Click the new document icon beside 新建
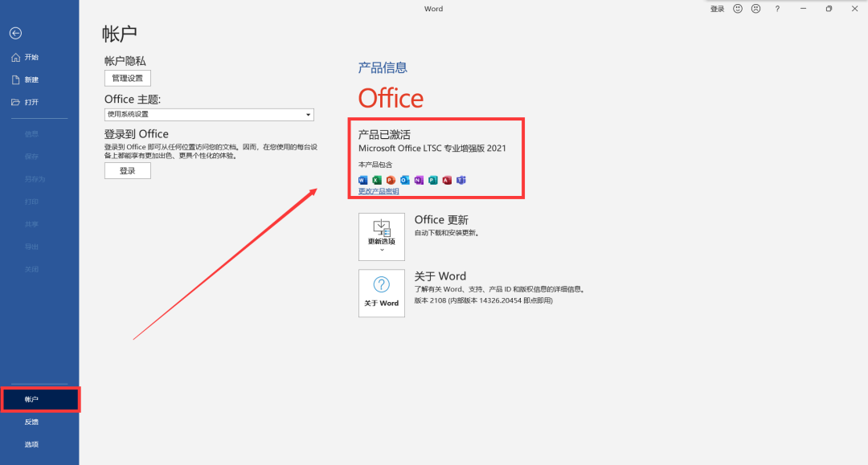868x465 pixels. pyautogui.click(x=15, y=80)
